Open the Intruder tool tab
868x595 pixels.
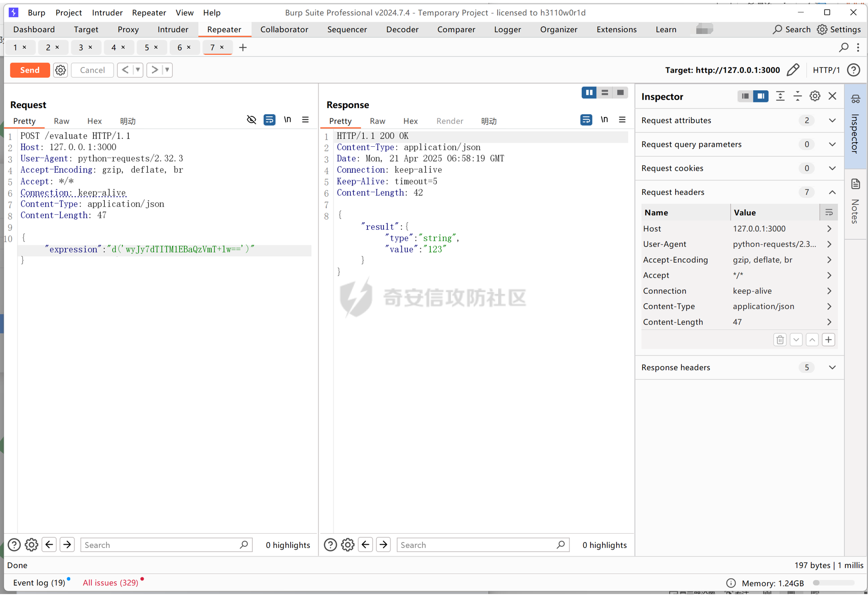(x=173, y=29)
